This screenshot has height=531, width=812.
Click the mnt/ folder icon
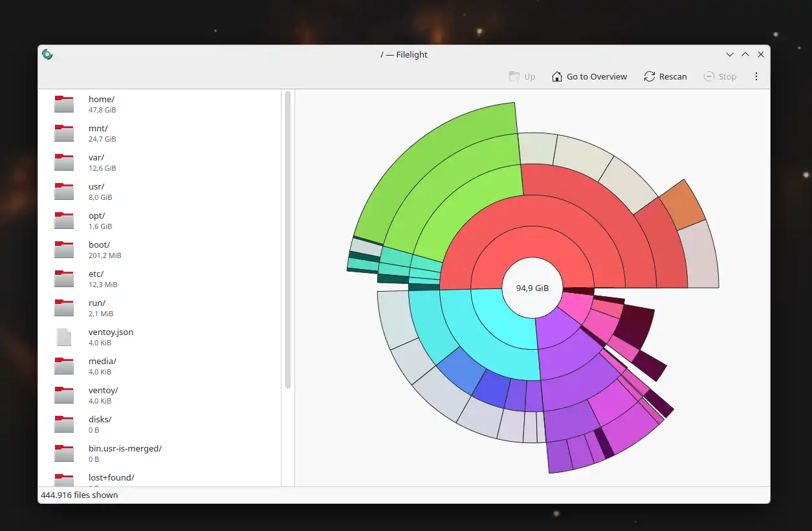[x=64, y=133]
